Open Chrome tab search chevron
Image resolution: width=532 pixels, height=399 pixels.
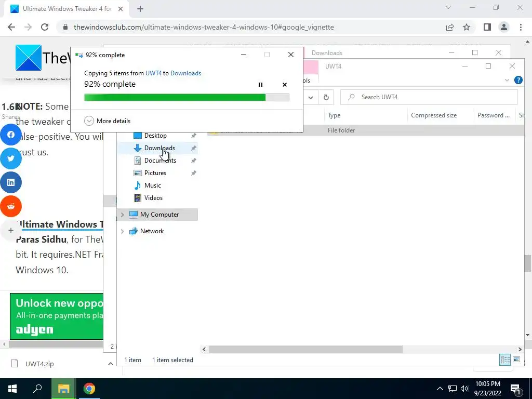(x=448, y=7)
